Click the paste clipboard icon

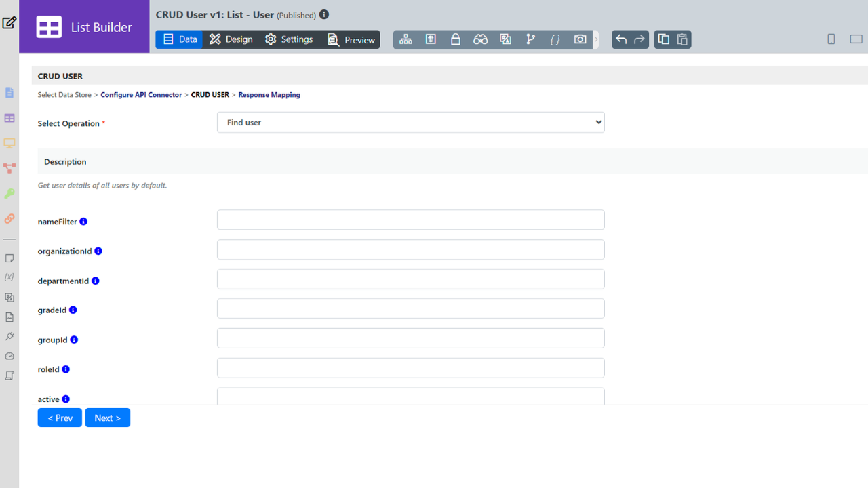coord(682,39)
